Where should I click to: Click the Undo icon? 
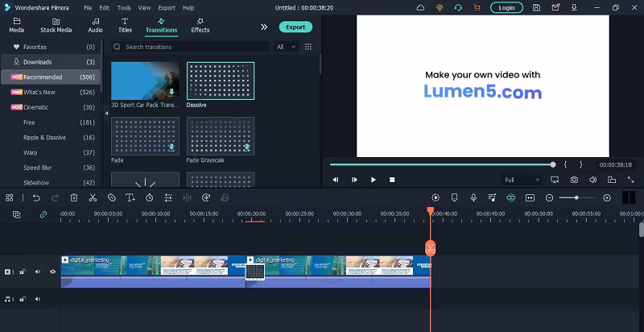(x=36, y=197)
